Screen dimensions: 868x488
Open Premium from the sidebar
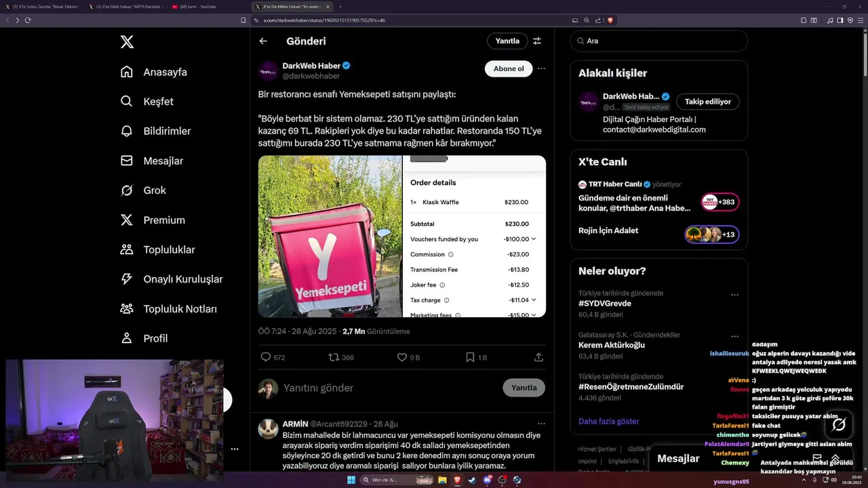153,220
